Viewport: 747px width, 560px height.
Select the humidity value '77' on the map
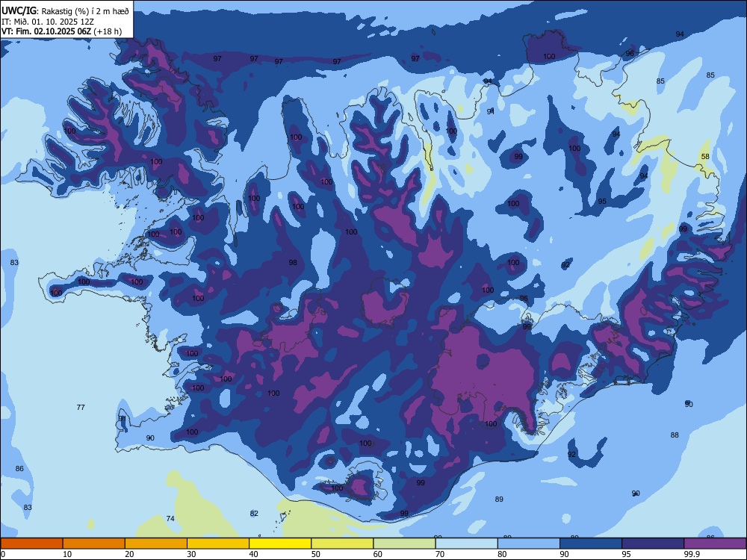point(81,407)
